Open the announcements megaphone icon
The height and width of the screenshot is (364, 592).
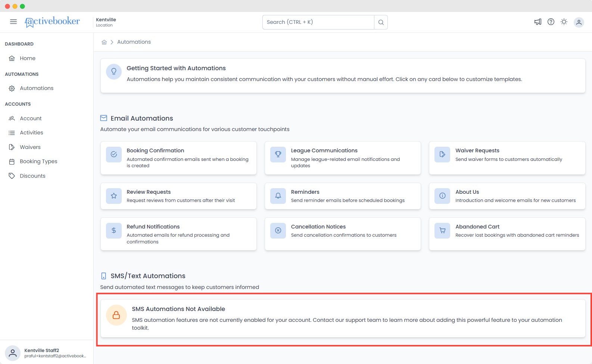pyautogui.click(x=538, y=22)
